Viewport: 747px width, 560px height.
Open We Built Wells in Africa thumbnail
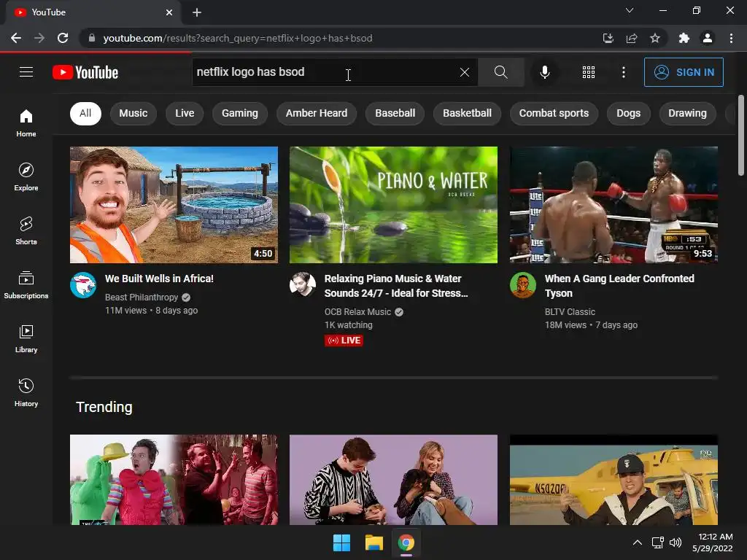174,205
